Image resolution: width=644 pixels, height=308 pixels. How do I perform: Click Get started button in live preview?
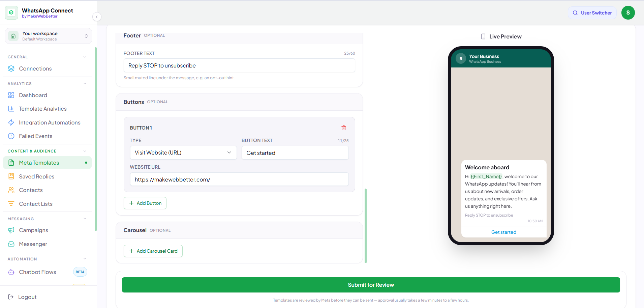click(504, 232)
